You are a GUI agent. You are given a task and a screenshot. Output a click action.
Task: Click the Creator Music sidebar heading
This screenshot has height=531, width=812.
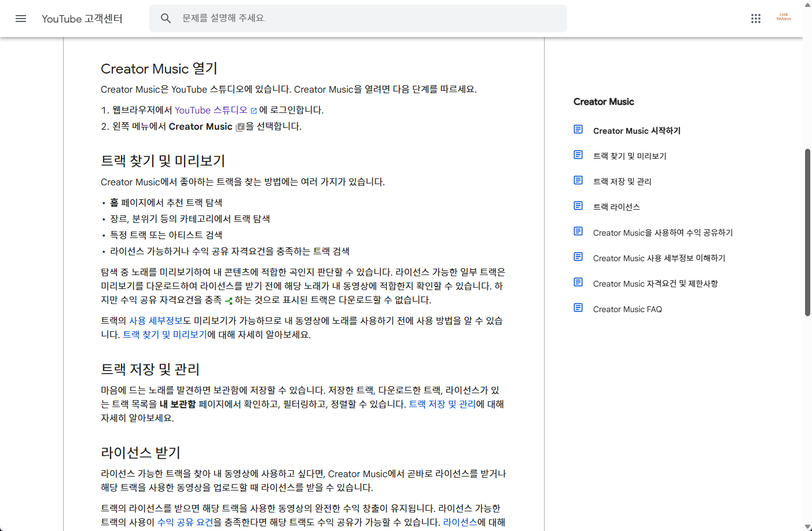click(x=604, y=102)
